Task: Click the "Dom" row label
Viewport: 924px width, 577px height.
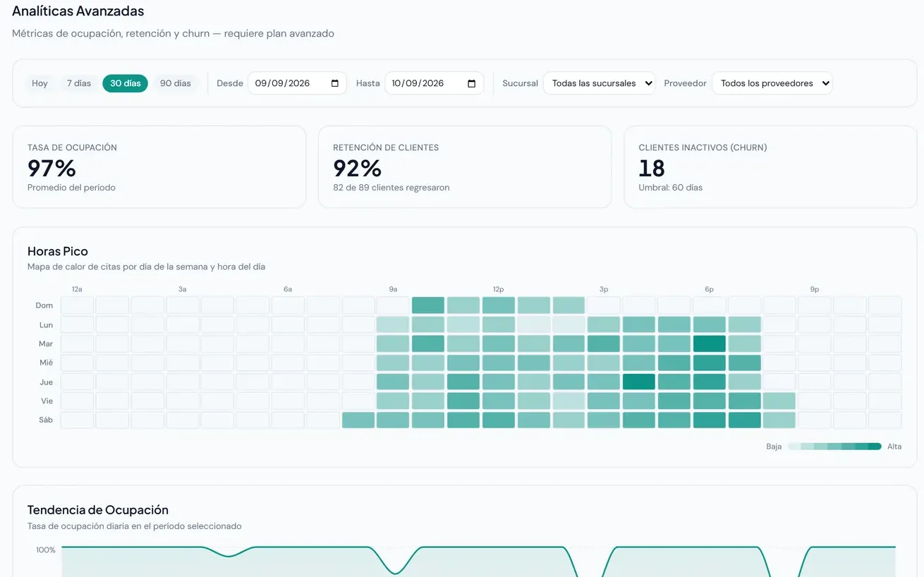Action: click(x=44, y=305)
